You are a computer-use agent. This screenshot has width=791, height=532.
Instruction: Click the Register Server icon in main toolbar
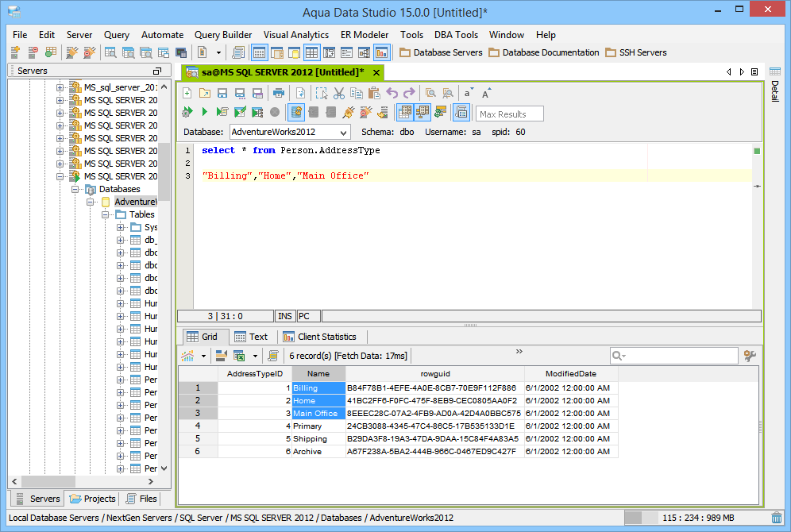coord(15,52)
